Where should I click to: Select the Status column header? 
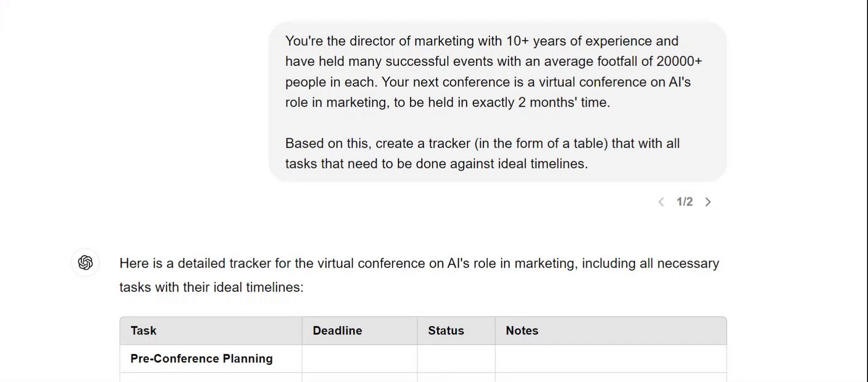pyautogui.click(x=446, y=331)
